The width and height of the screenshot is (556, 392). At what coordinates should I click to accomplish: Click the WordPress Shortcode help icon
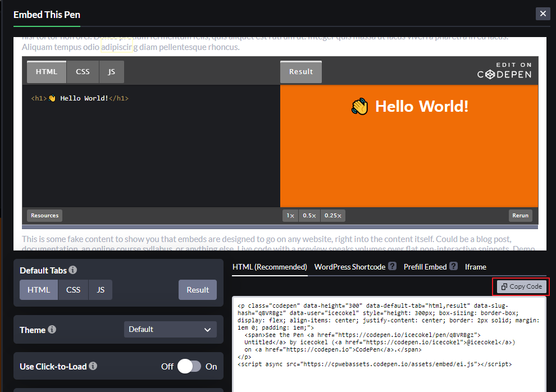(392, 266)
